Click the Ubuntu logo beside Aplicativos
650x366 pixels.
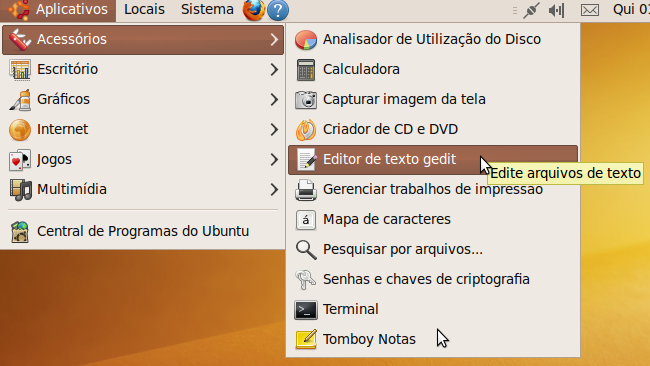[19, 10]
